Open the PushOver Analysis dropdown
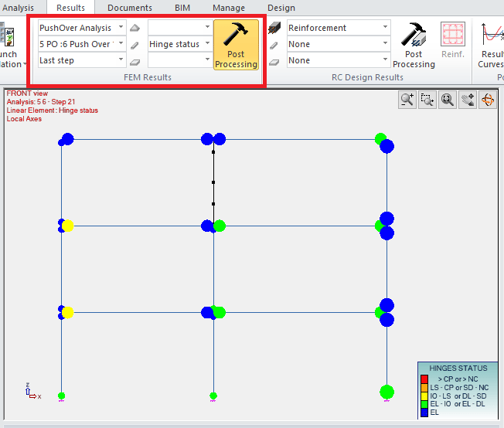The width and height of the screenshot is (504, 428). (81, 28)
